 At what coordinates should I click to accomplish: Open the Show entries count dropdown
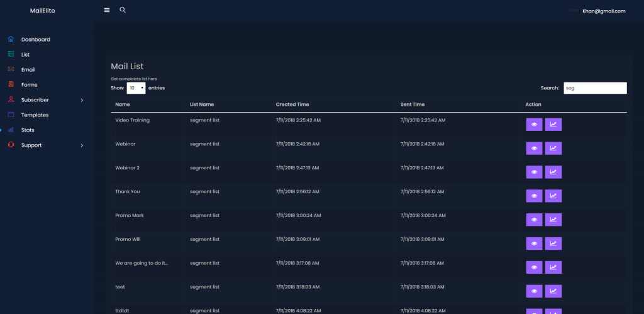(136, 88)
